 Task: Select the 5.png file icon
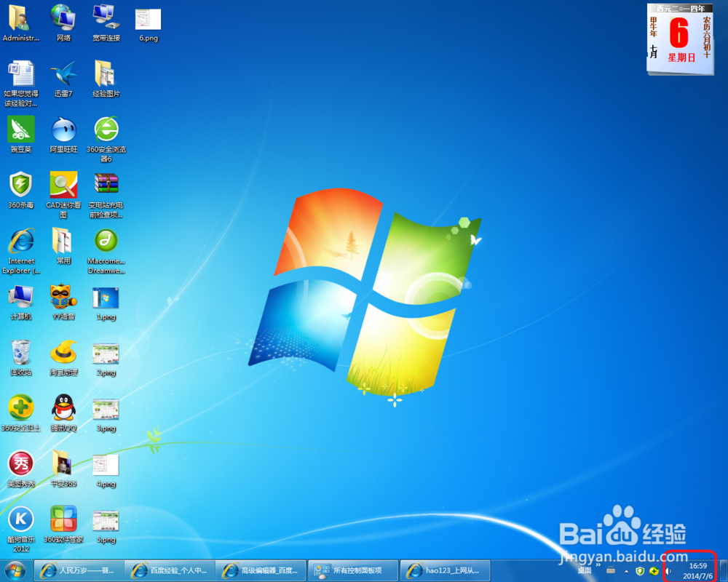click(x=106, y=527)
